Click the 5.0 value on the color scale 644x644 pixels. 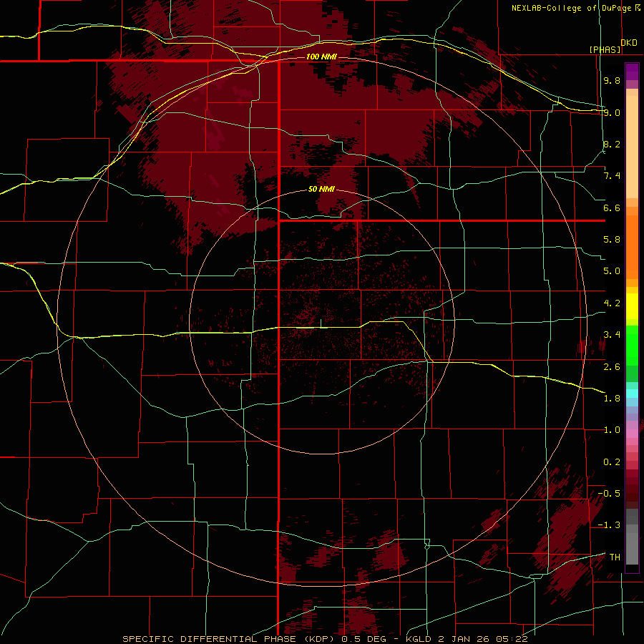point(612,271)
